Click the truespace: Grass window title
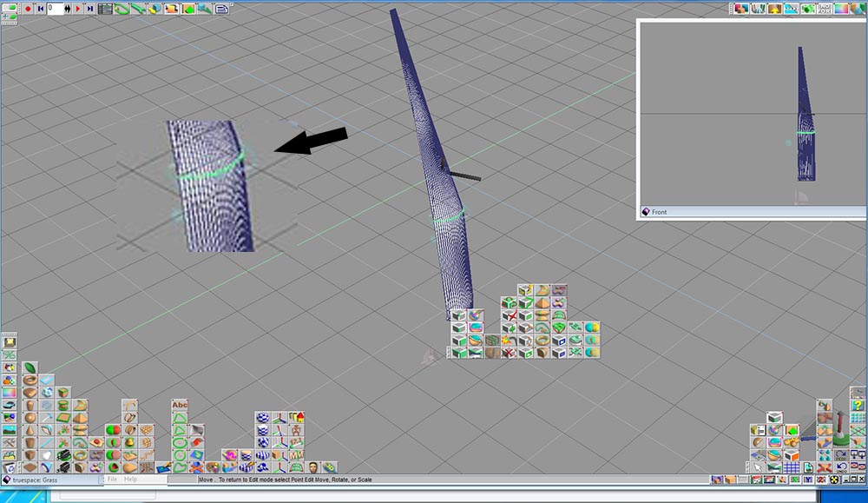Image resolution: width=868 pixels, height=503 pixels. coord(35,480)
